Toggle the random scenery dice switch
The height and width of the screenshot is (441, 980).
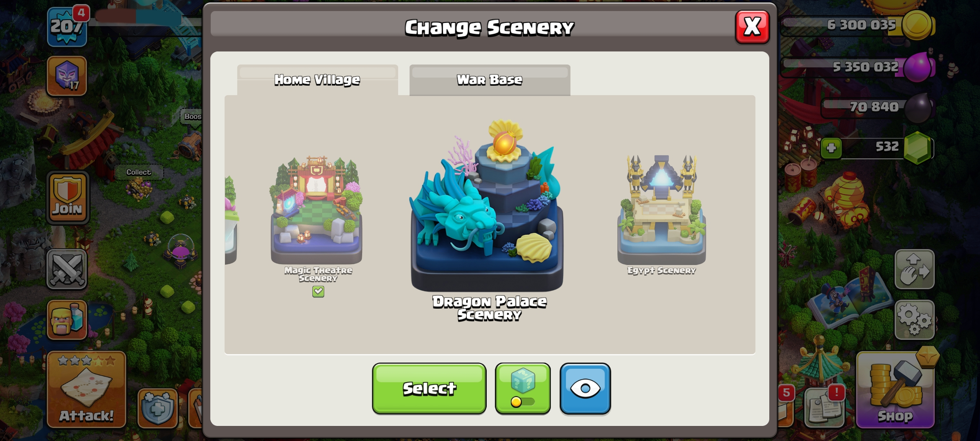[x=523, y=388]
